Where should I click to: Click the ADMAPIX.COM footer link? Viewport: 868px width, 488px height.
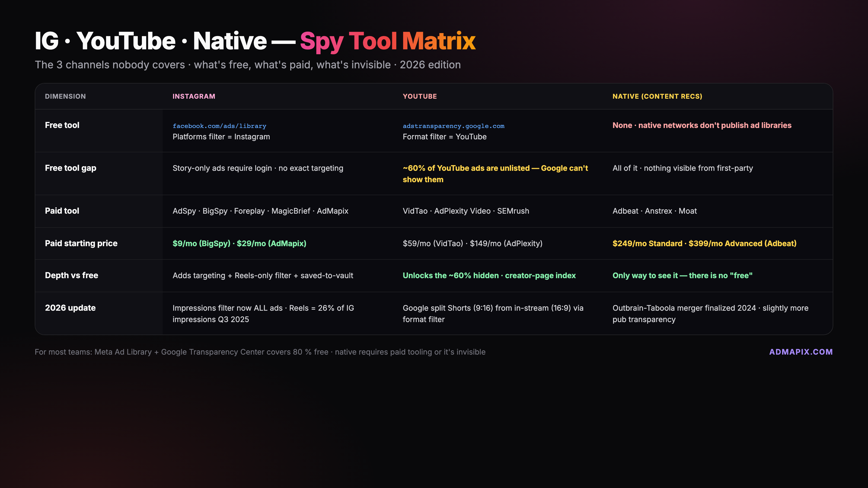[801, 352]
